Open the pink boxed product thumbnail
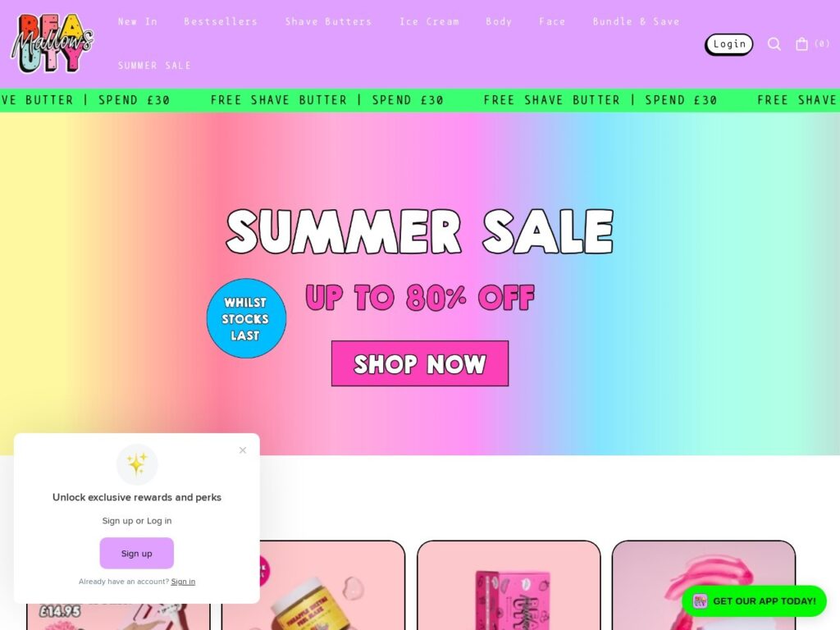The height and width of the screenshot is (630, 840). (509, 585)
